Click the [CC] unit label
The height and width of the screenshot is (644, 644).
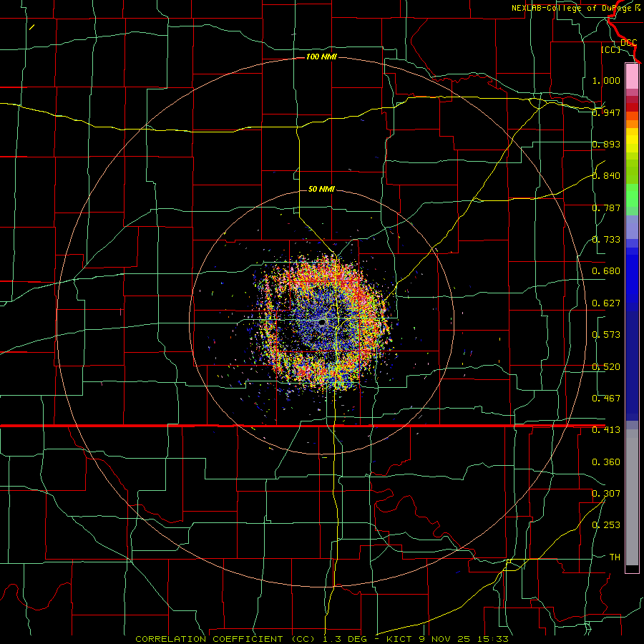point(611,49)
